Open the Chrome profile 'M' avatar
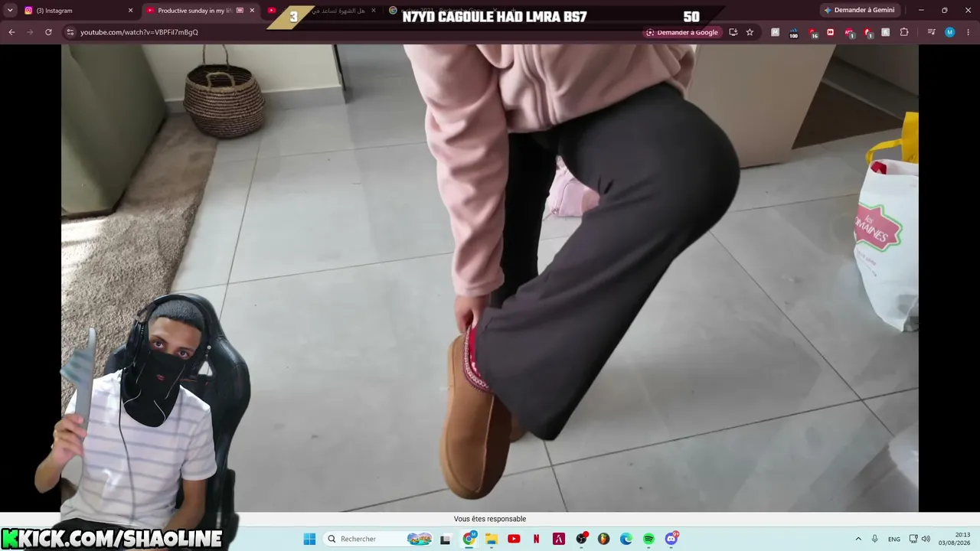The height and width of the screenshot is (551, 980). click(x=949, y=32)
